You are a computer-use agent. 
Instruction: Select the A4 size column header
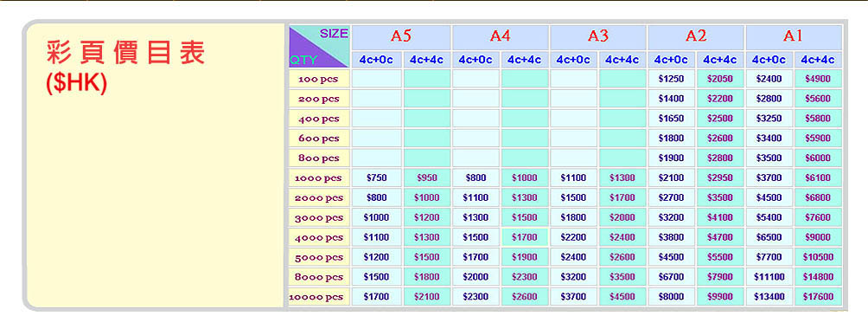500,36
